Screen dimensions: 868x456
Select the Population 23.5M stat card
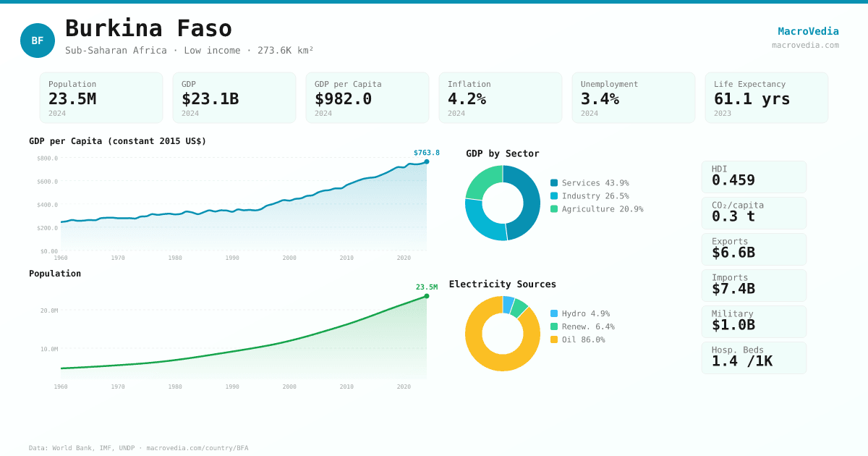tap(101, 98)
